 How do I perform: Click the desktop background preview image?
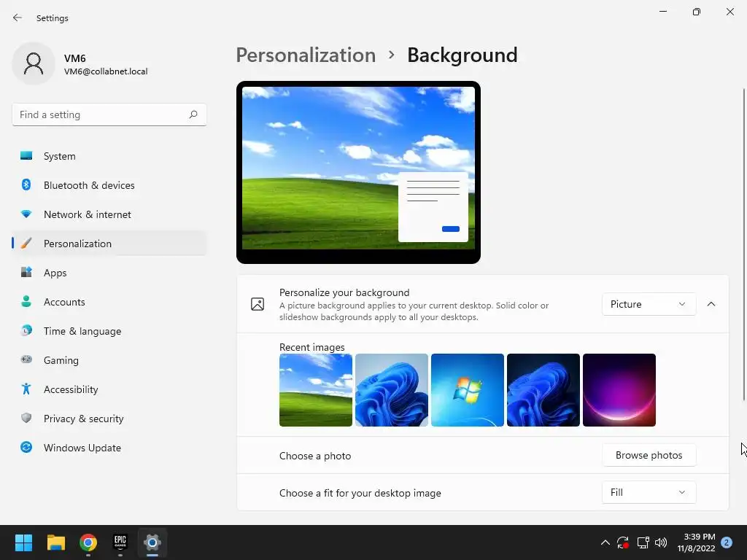pos(358,172)
